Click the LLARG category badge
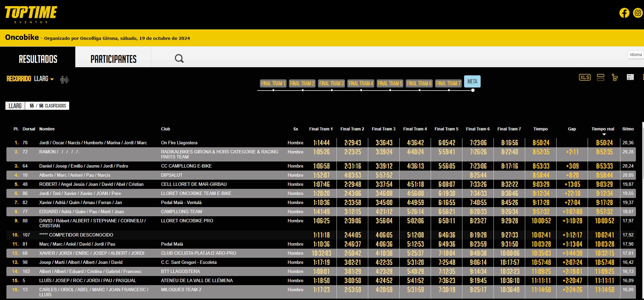 tap(15, 106)
